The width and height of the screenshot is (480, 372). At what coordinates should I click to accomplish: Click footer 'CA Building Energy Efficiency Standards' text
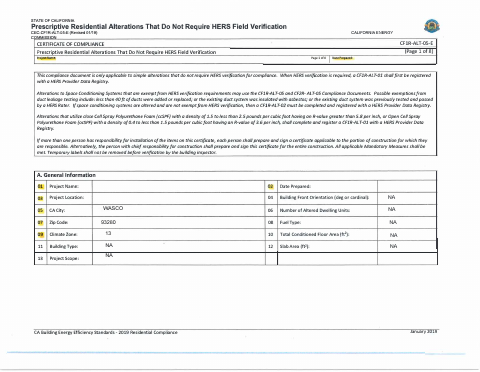coord(105,332)
